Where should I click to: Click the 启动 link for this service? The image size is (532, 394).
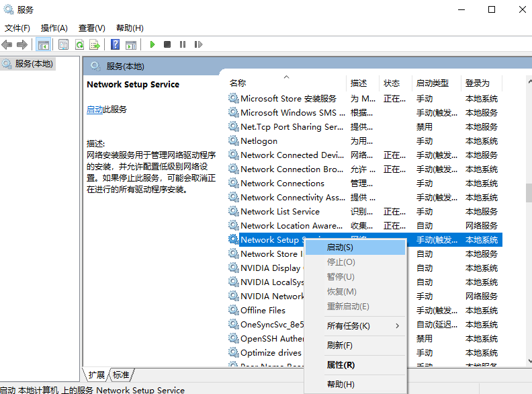[x=95, y=110]
